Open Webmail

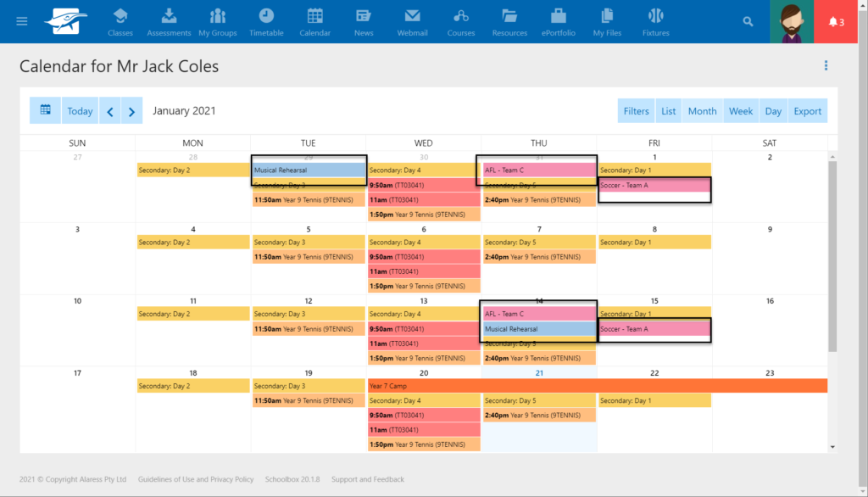coord(412,21)
